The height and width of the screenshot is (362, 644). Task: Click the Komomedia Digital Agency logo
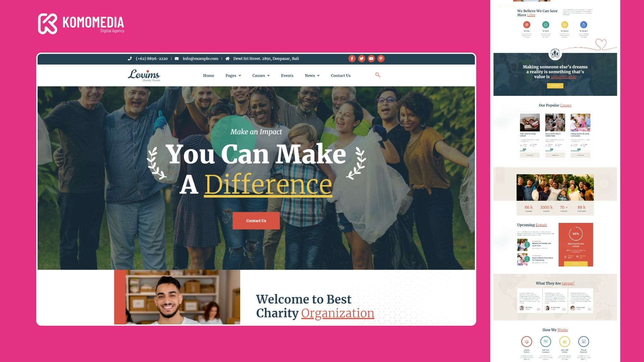point(81,24)
